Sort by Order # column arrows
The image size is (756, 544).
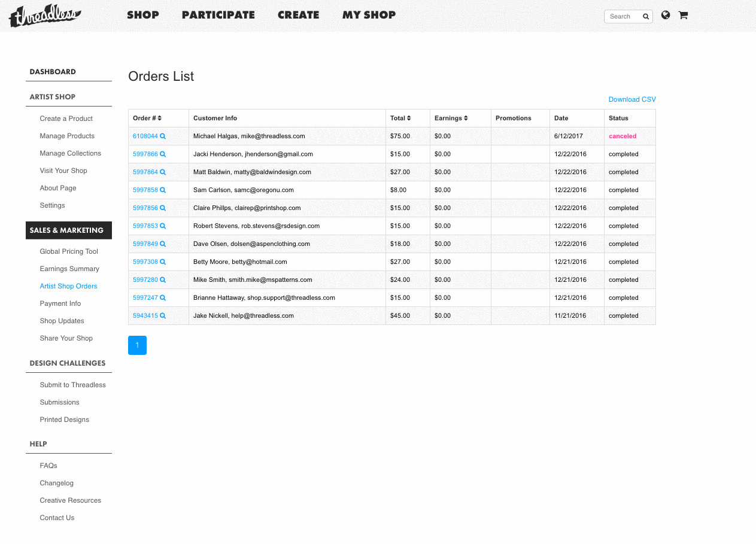[x=160, y=118]
